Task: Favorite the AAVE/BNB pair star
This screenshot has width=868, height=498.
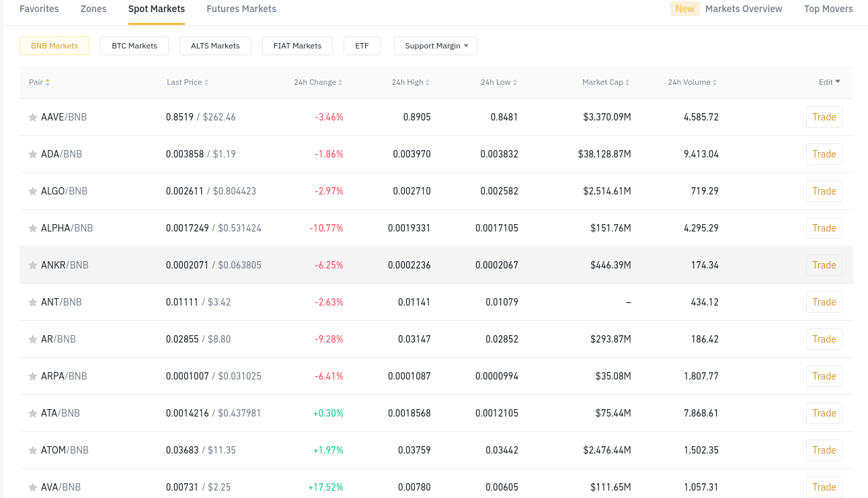Action: tap(32, 117)
